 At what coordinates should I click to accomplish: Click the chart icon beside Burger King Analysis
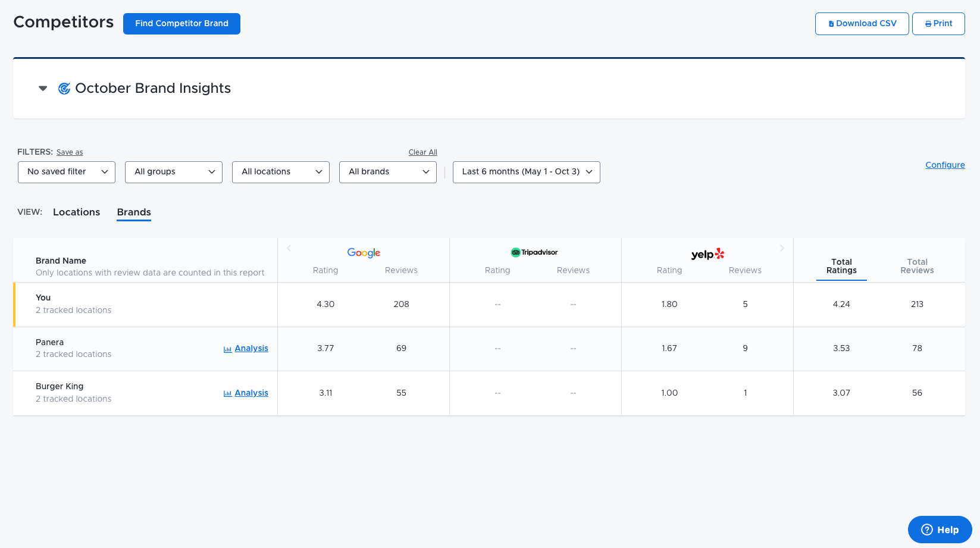click(227, 393)
